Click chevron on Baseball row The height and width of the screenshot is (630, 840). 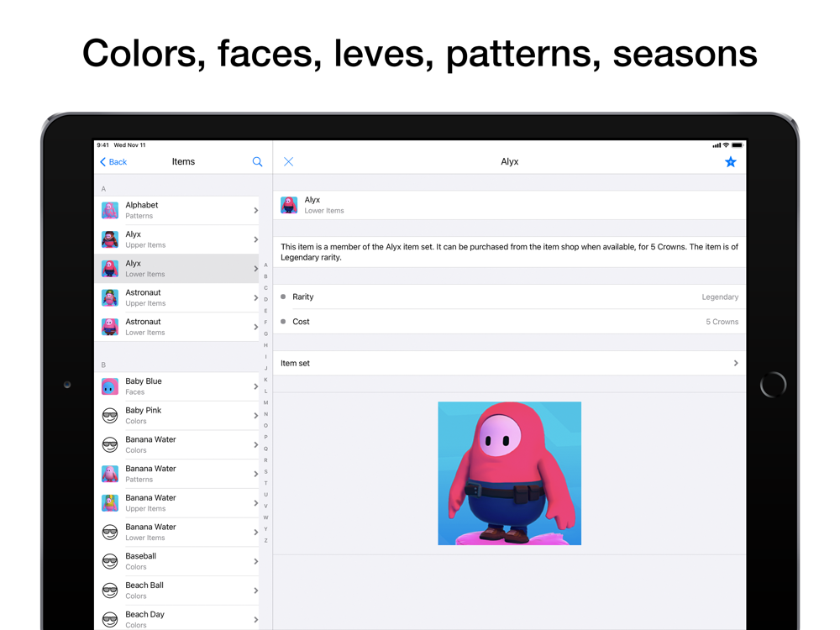tap(255, 561)
